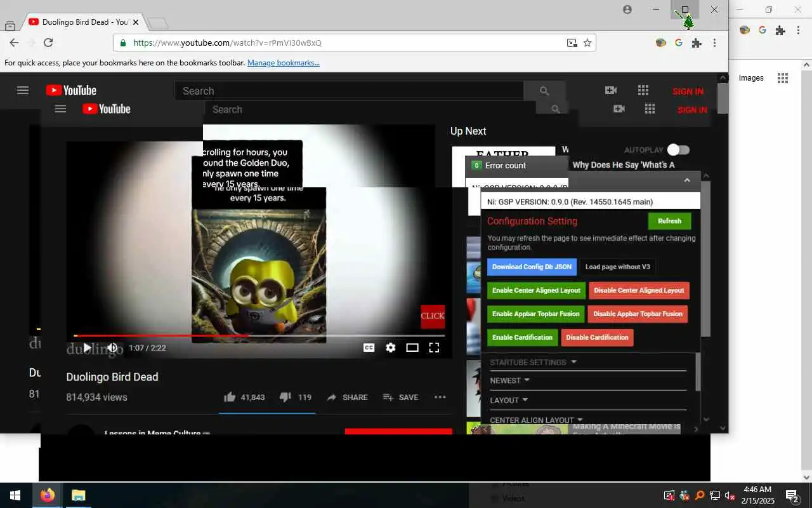Click Load page without V3
The height and width of the screenshot is (508, 812).
(618, 267)
